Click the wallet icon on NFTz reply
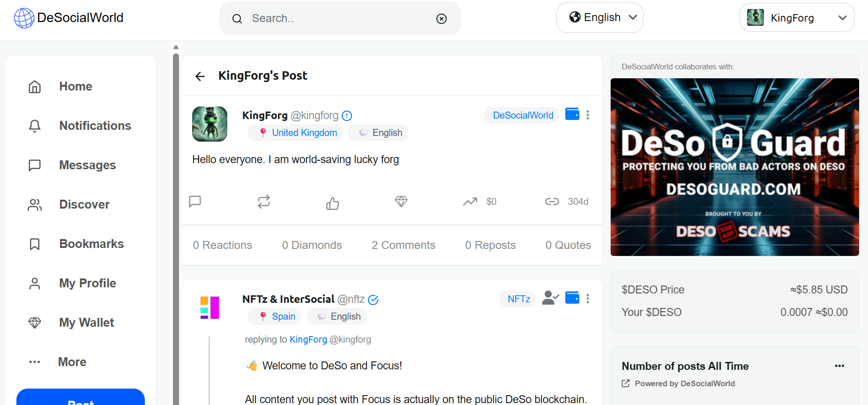868x405 pixels. click(572, 298)
